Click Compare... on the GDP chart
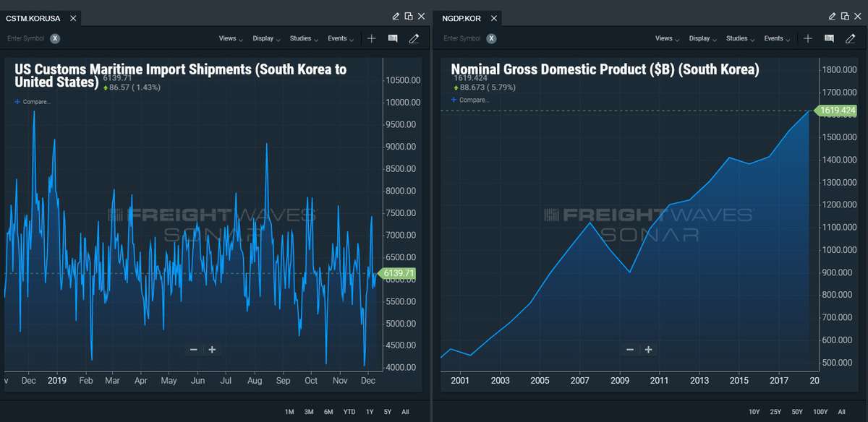868x422 pixels. click(x=470, y=100)
